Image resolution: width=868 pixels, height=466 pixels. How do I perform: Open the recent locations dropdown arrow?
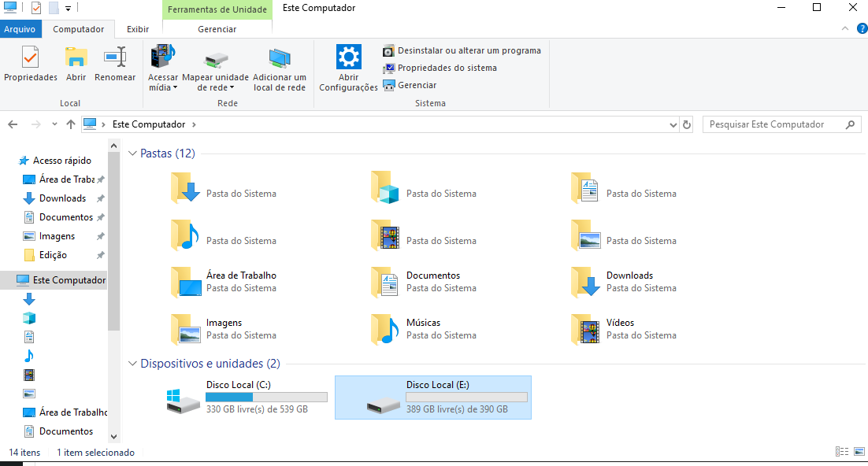54,124
